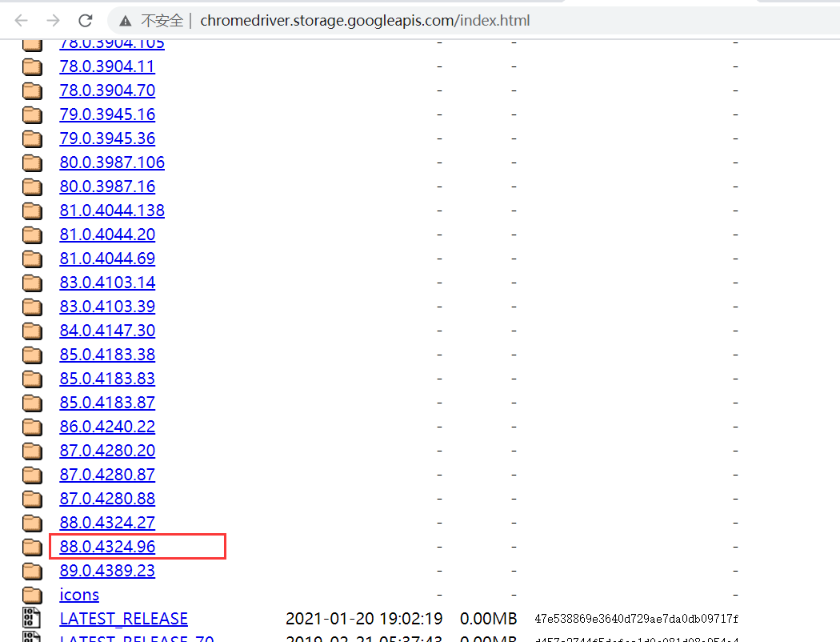This screenshot has height=642, width=840.
Task: Click folder icon beside 80.0.3987.106
Action: coord(32,163)
